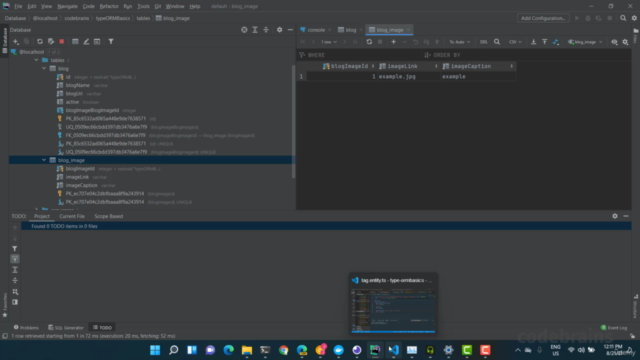Click the red Stop/Deactivate icon in Database toolbar
The image size is (640, 360).
point(62,42)
